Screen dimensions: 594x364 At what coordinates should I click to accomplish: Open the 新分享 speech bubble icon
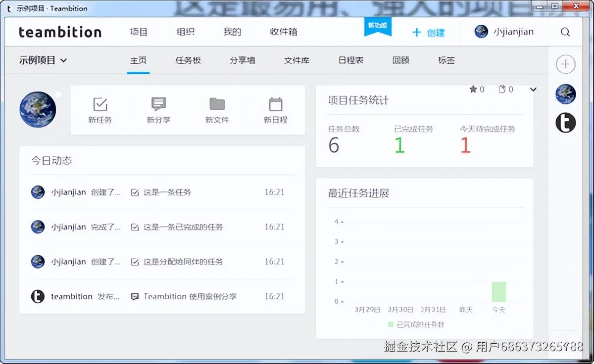tap(158, 104)
